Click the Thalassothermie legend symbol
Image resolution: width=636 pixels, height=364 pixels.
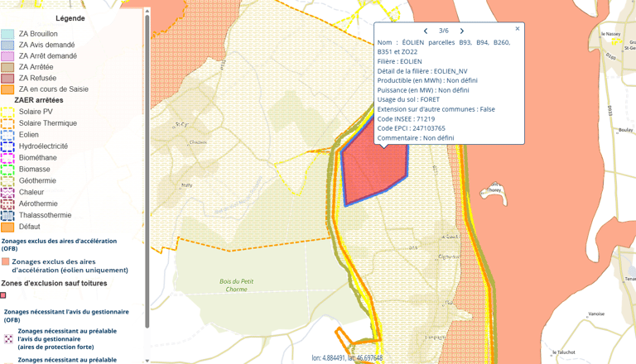[x=7, y=215]
